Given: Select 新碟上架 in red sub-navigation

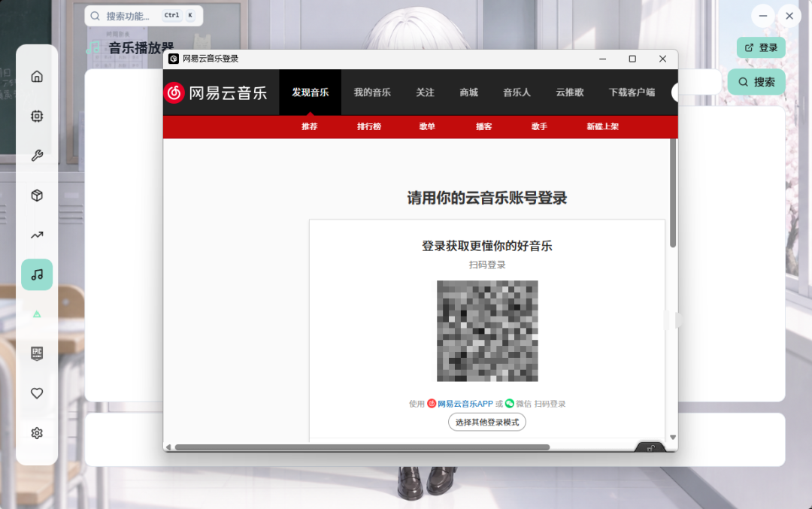Looking at the screenshot, I should pos(603,126).
